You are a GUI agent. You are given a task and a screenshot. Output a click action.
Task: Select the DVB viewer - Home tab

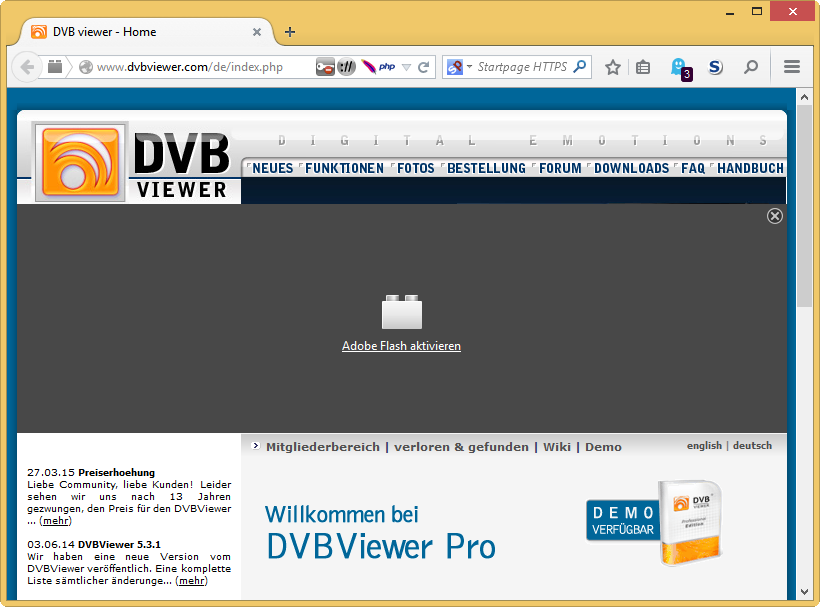(x=146, y=32)
